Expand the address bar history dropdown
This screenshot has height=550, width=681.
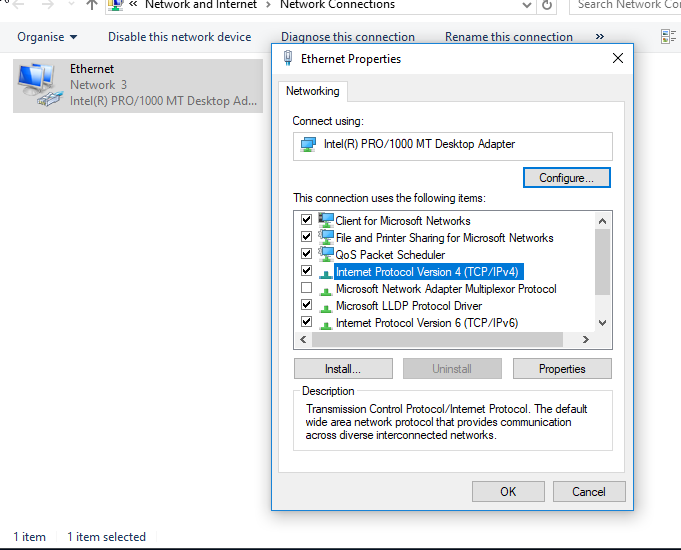(x=526, y=5)
